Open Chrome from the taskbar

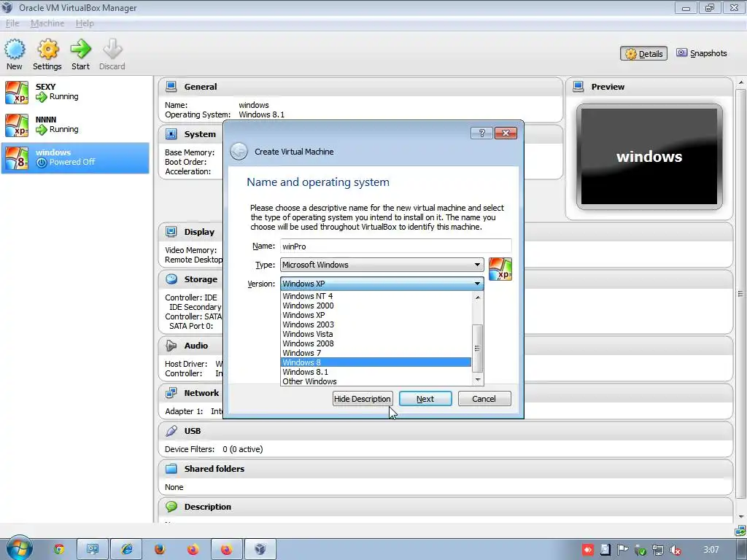(59, 549)
